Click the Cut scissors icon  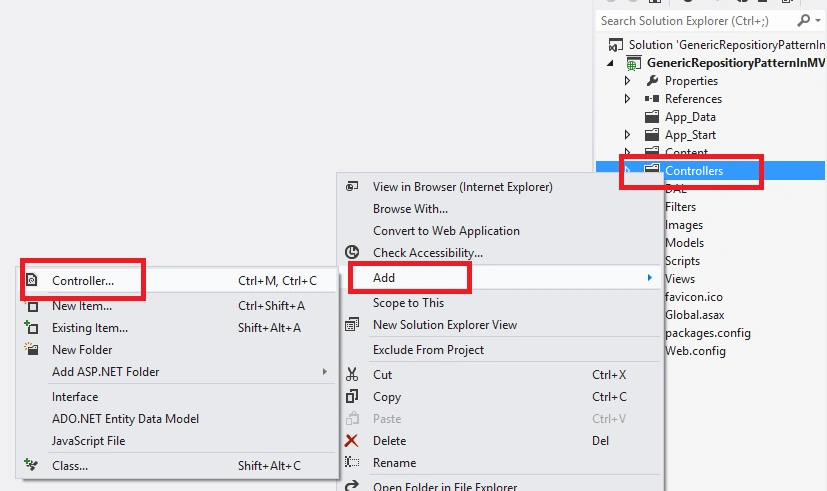[x=352, y=374]
